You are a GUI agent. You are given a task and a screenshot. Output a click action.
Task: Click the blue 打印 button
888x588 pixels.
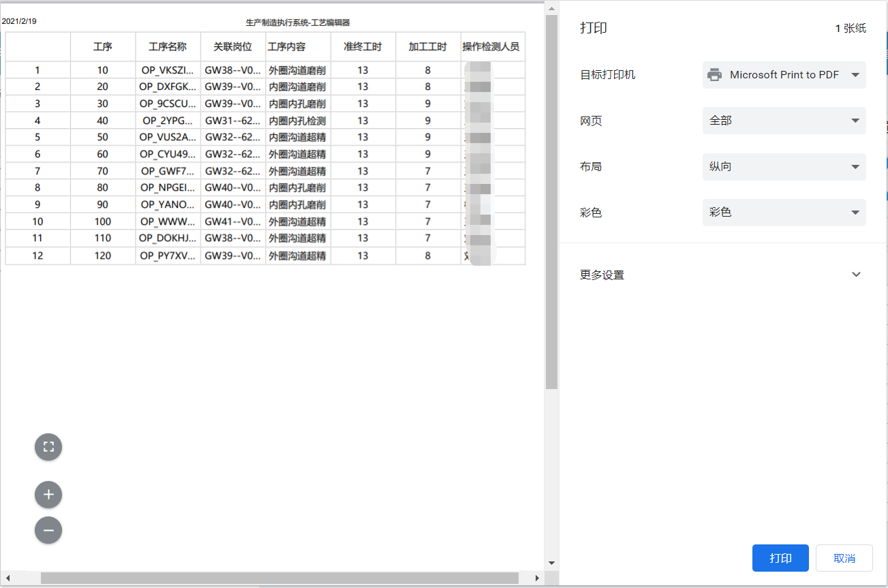(x=780, y=558)
